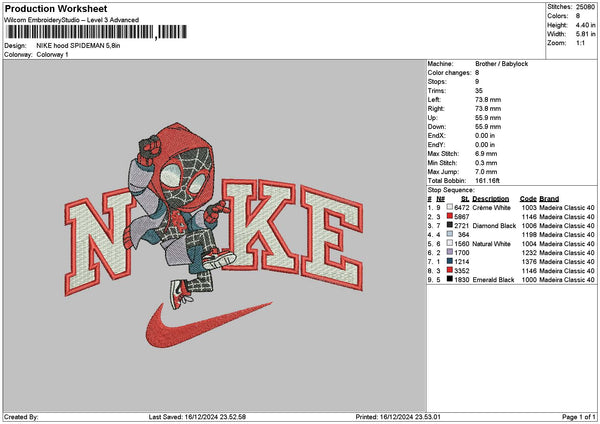The height and width of the screenshot is (424, 600).
Task: Click the 'Colors:' count in top right
Action: 578,16
